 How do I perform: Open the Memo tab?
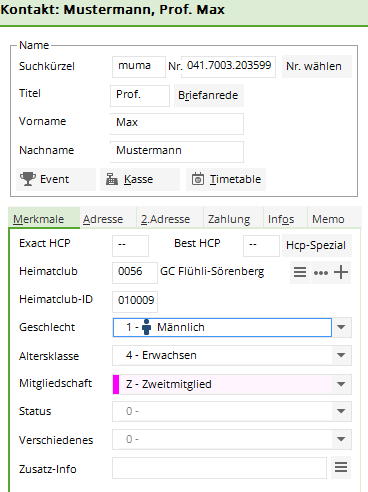tap(328, 219)
